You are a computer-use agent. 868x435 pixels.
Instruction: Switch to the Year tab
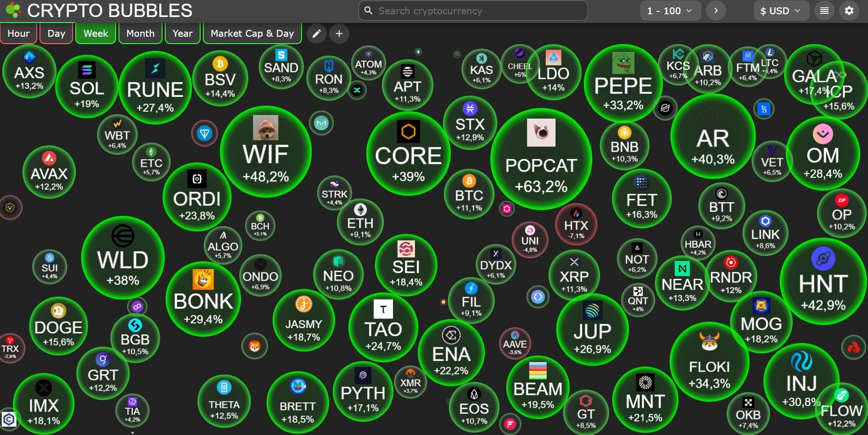click(182, 34)
